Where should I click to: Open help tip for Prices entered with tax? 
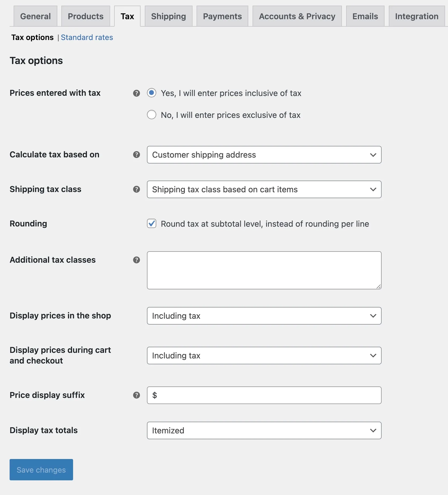coord(137,93)
